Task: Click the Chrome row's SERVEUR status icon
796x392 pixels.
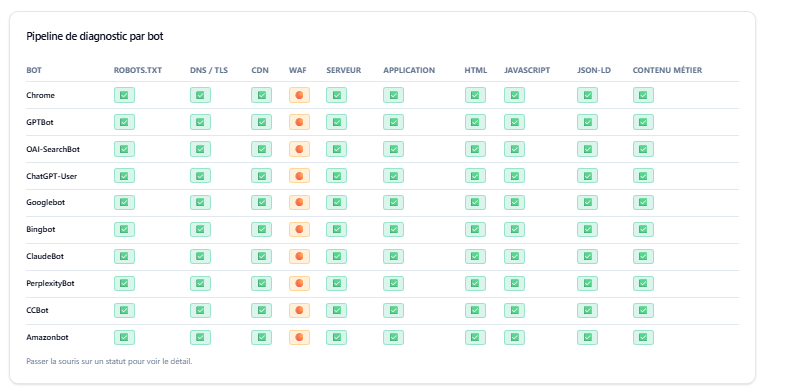Action: (x=337, y=95)
